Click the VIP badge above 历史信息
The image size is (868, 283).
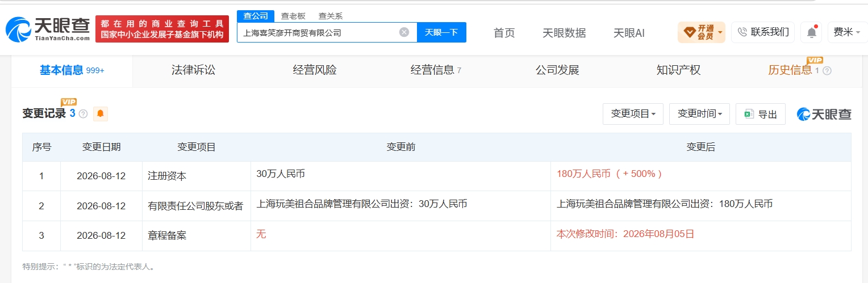coord(815,60)
